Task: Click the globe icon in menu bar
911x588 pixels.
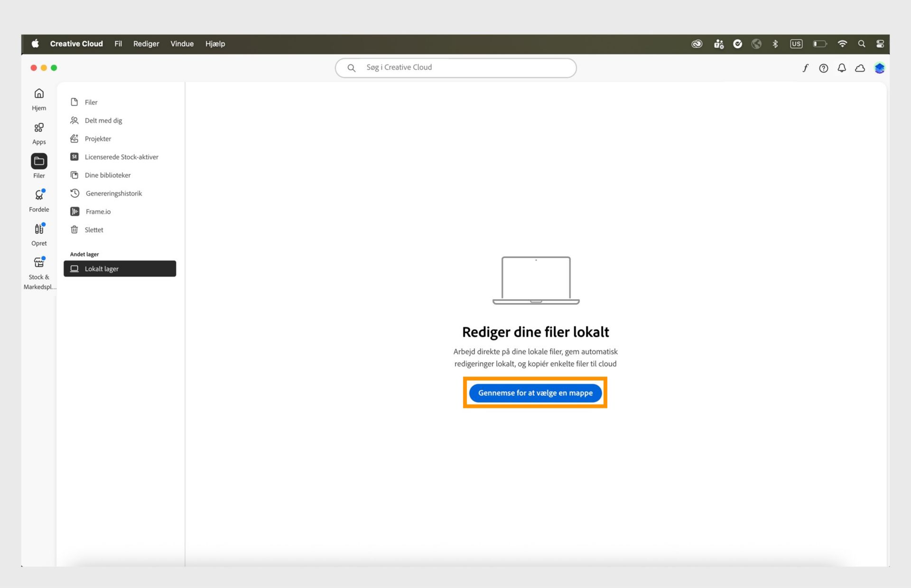Action: 756,44
